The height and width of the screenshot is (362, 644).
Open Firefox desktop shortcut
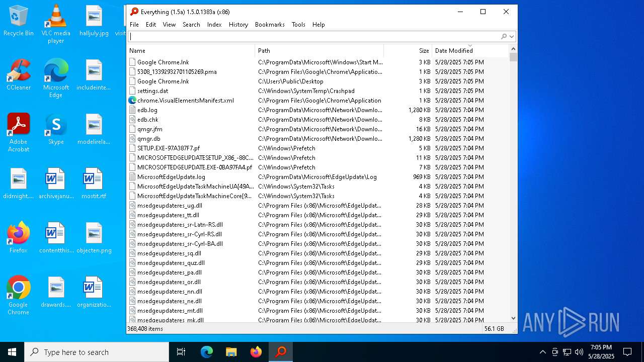[19, 238]
